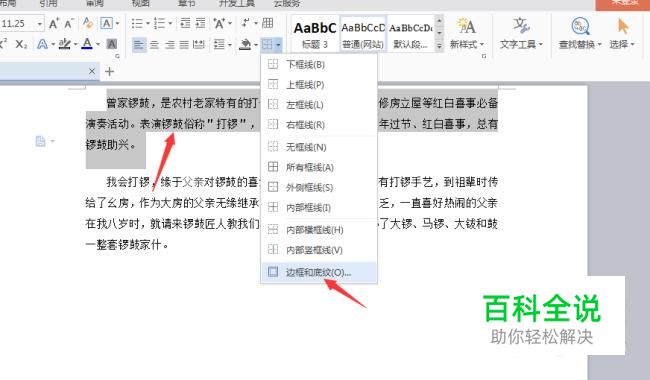Click the line spacing icon
The height and width of the screenshot is (380, 650).
[219, 44]
